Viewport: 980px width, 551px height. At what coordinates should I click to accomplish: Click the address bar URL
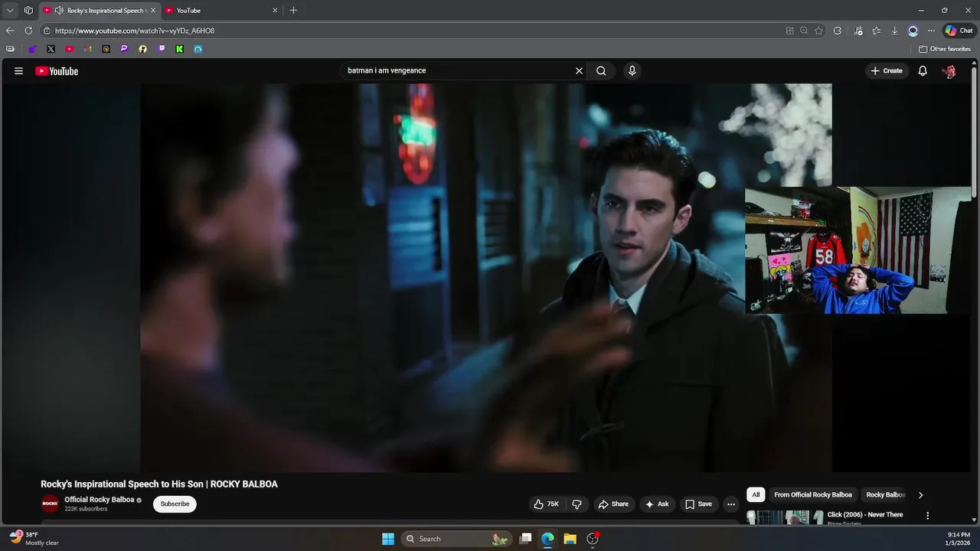pos(135,31)
